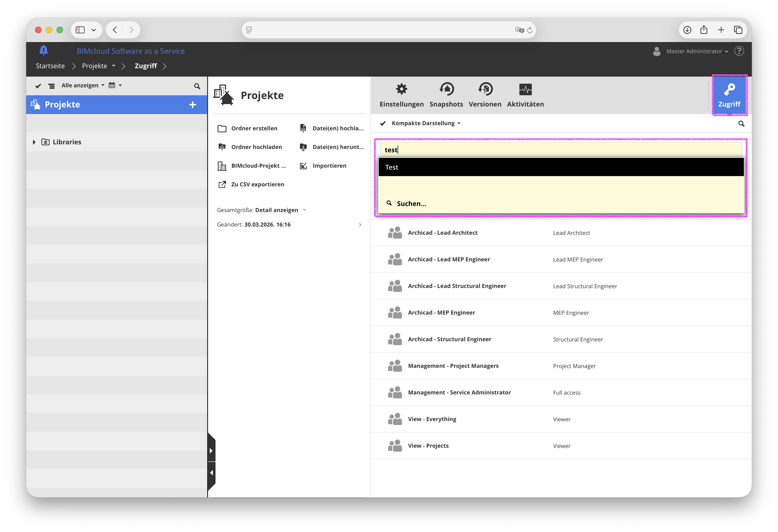The height and width of the screenshot is (532, 778).
Task: Click the search field containing test
Action: tap(561, 150)
